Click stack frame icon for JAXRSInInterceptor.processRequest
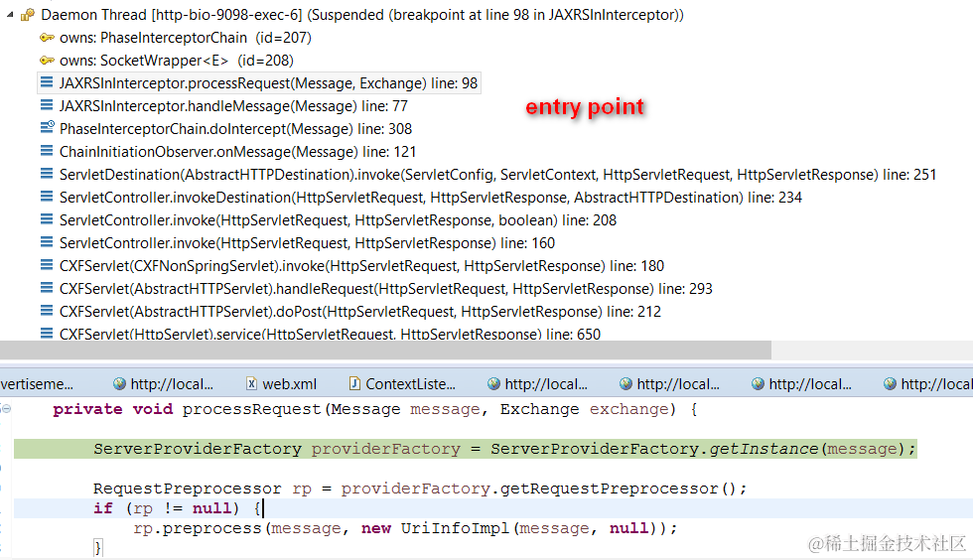This screenshot has width=973, height=560. click(x=47, y=82)
